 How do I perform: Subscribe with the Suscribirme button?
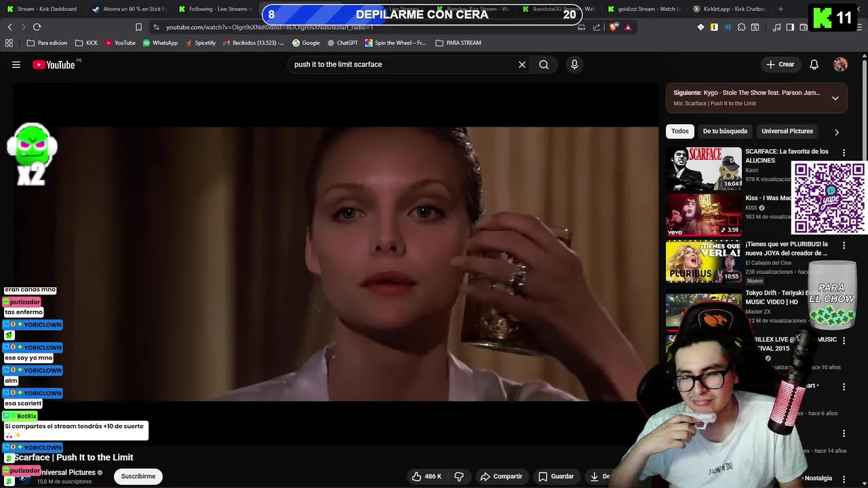pyautogui.click(x=138, y=476)
